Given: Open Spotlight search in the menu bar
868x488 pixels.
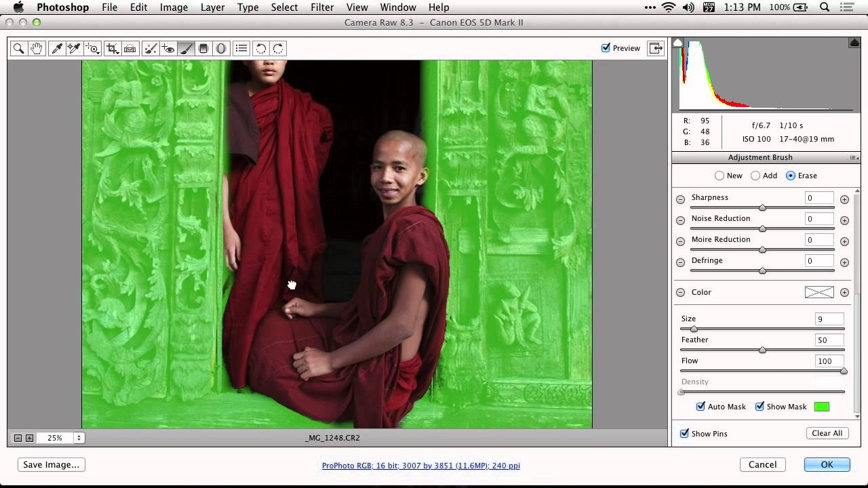Looking at the screenshot, I should pos(825,7).
